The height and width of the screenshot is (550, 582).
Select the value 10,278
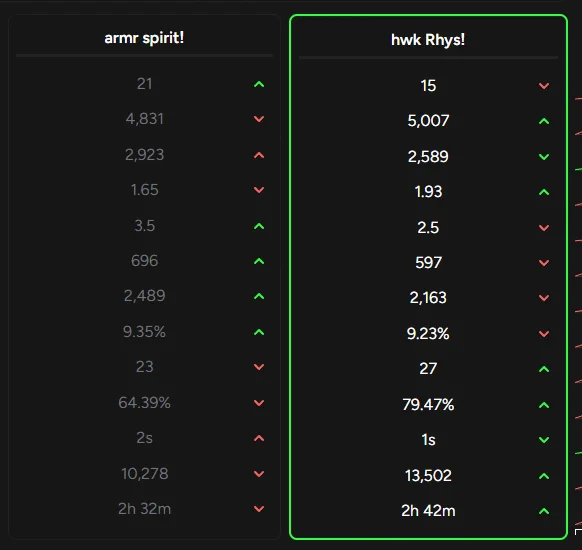coord(144,474)
